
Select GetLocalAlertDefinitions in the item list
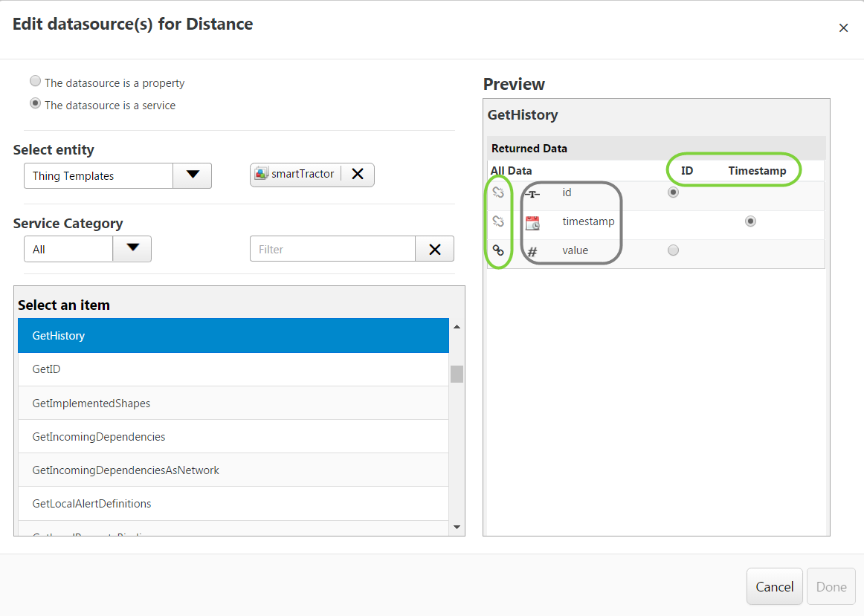(233, 504)
